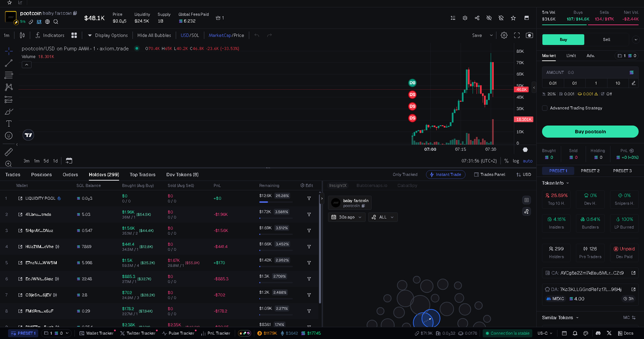This screenshot has height=339, width=644.
Task: Open the 30s ago time dropdown
Action: pyautogui.click(x=348, y=217)
